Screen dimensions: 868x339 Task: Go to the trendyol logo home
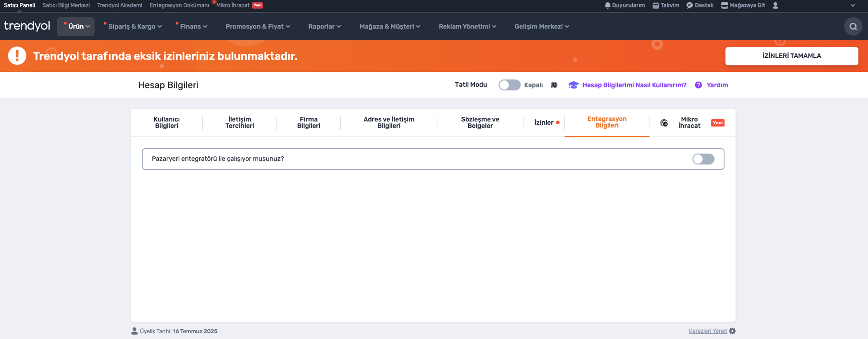coord(27,26)
